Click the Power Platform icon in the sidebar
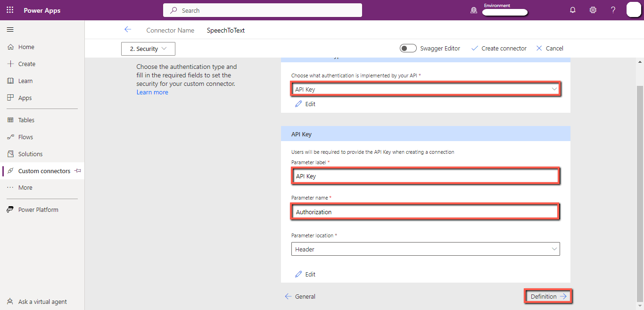Screen dimensions: 644x310 (10, 209)
